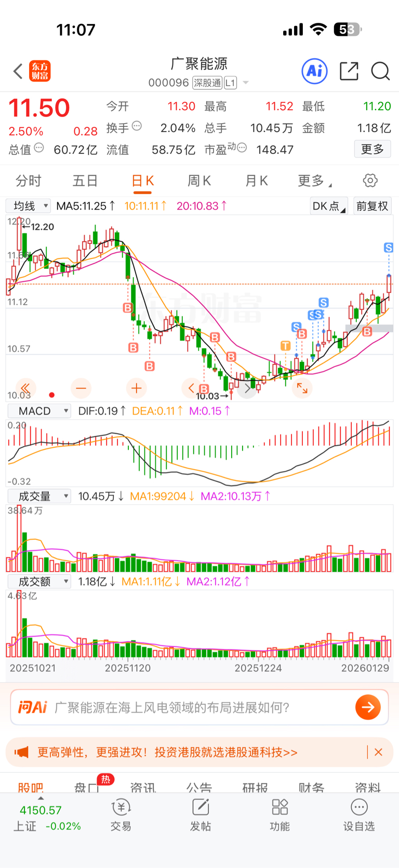Image resolution: width=399 pixels, height=868 pixels.
Task: Submit the 问Ai question arrow button
Action: [x=368, y=707]
